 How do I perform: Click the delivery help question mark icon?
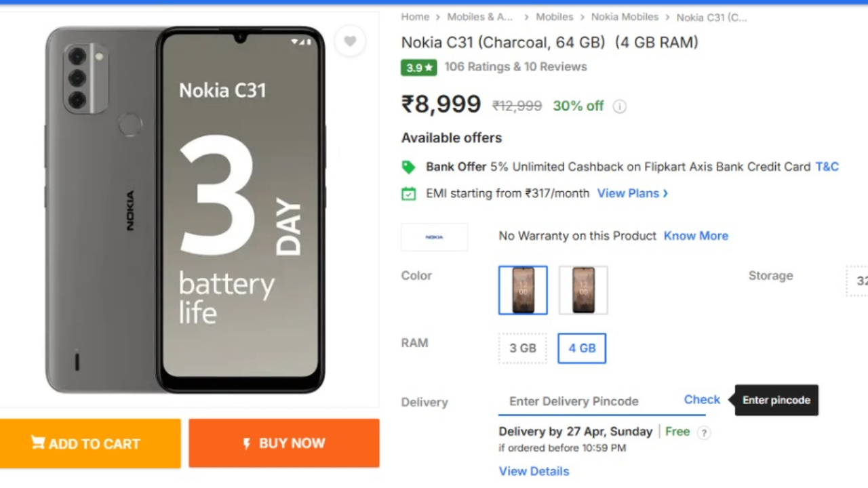click(x=704, y=432)
